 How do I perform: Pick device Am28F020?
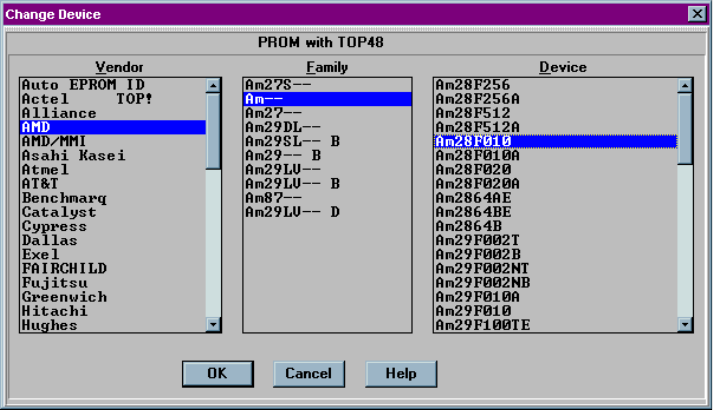point(556,170)
